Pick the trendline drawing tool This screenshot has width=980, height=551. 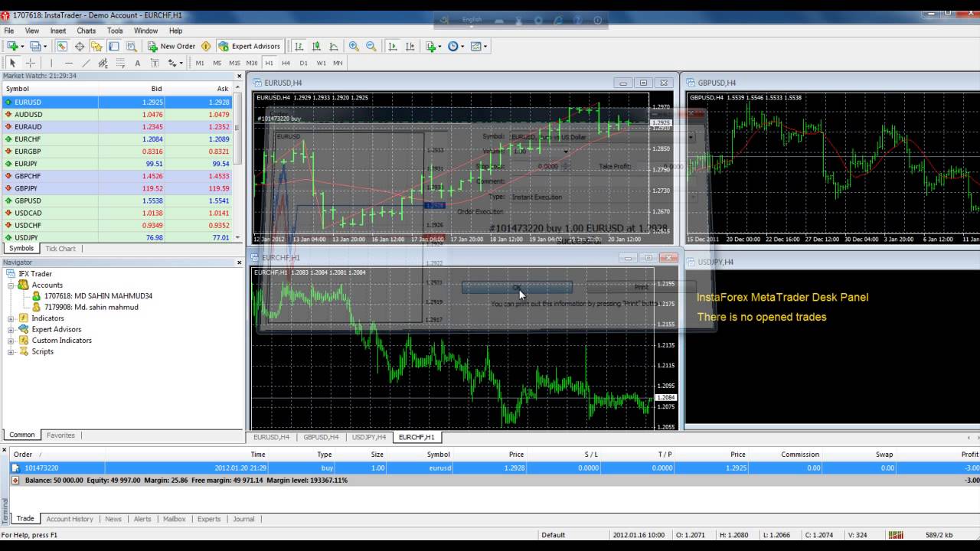click(x=86, y=63)
